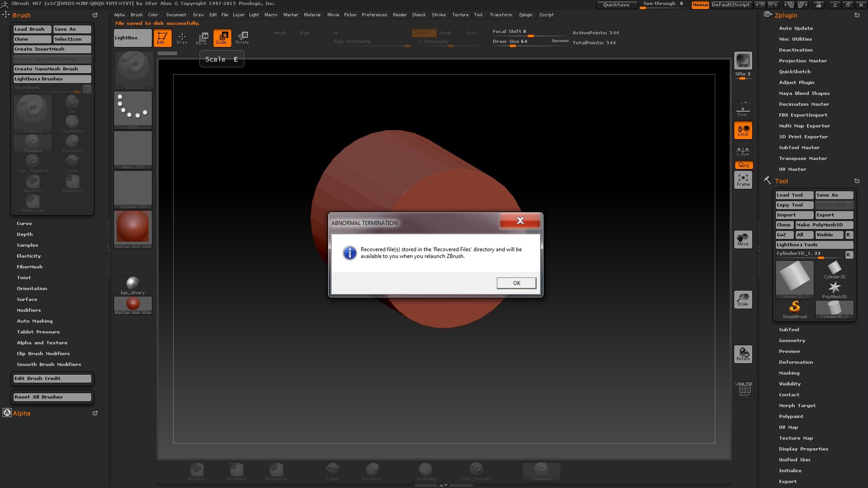Toggle Zadd mode
The height and width of the screenshot is (488, 868).
pos(424,33)
